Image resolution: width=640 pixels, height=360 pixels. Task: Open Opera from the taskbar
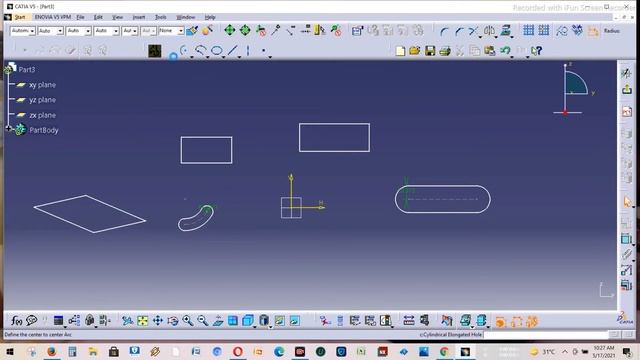pyautogui.click(x=238, y=351)
